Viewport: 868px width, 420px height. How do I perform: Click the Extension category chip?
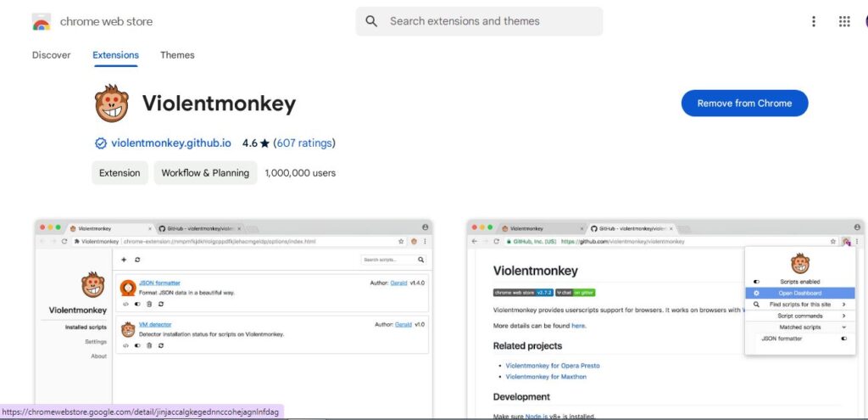[x=120, y=173]
